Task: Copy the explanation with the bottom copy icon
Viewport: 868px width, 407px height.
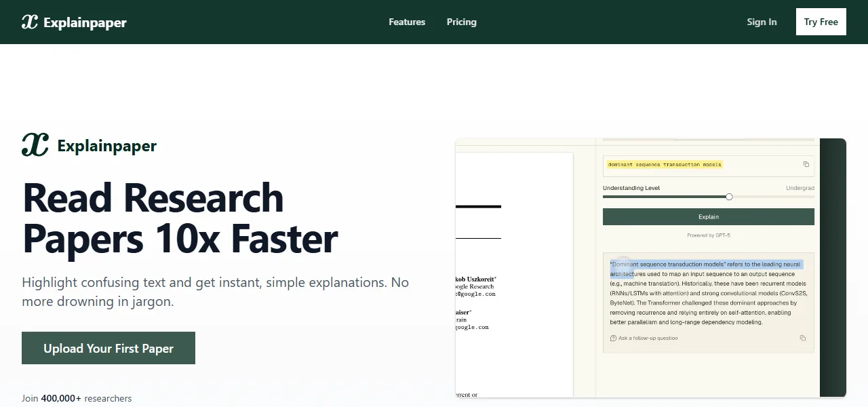Action: pyautogui.click(x=803, y=338)
